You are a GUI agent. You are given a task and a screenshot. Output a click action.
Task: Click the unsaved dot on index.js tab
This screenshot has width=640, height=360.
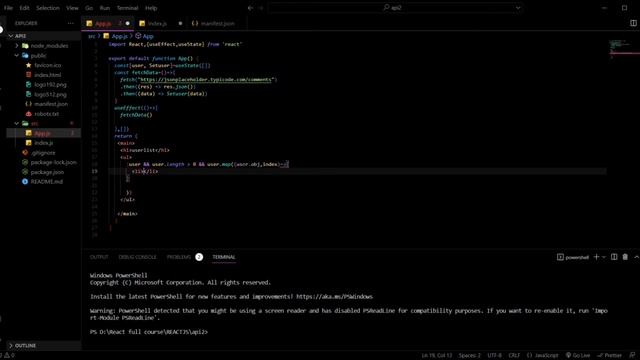(x=180, y=24)
